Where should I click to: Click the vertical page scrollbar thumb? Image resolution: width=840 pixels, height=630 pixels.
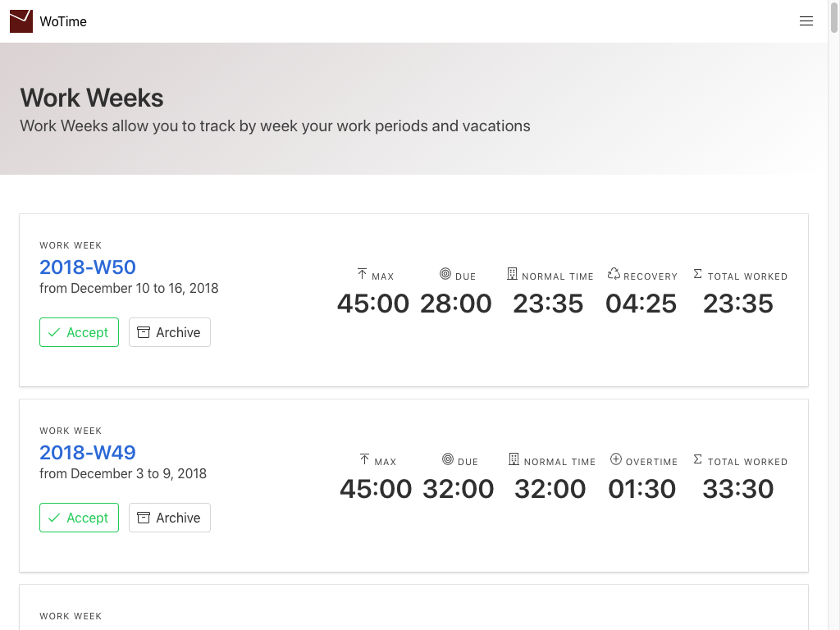(834, 18)
